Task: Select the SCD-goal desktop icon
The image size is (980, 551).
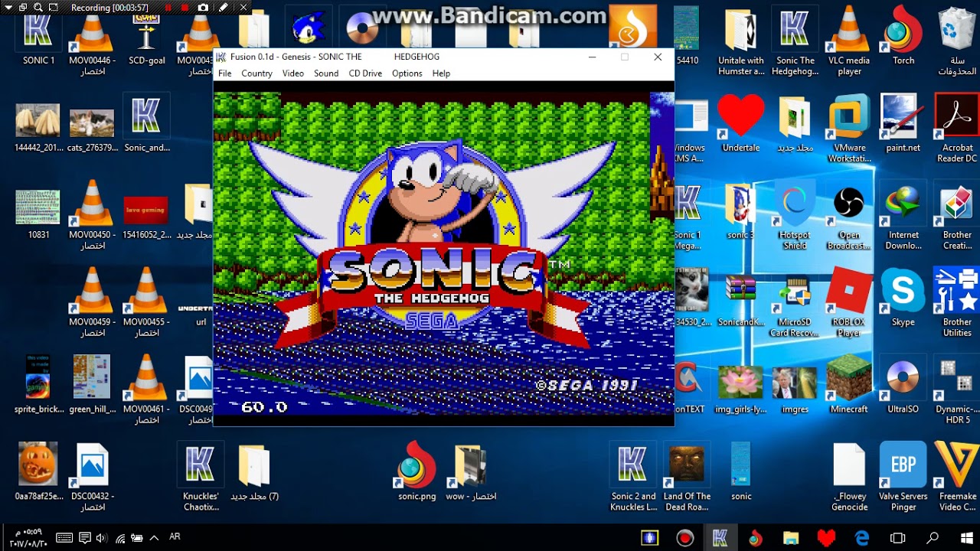Action: [146, 38]
